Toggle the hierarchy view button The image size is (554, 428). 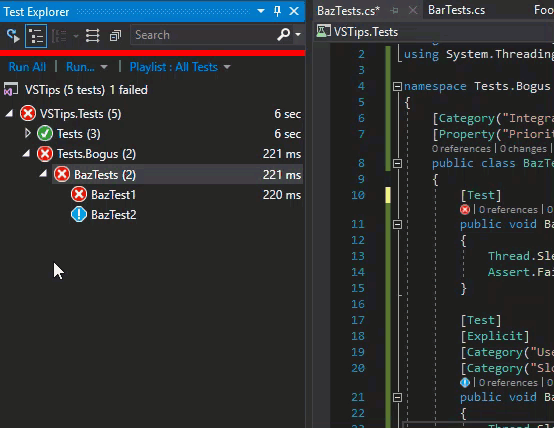click(36, 36)
